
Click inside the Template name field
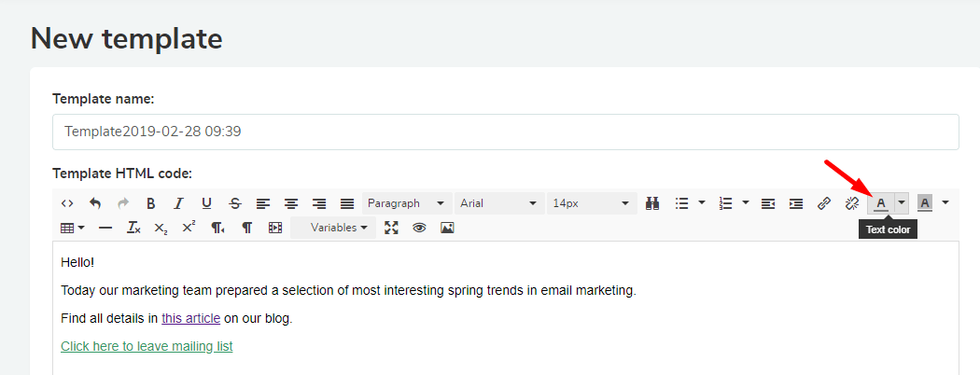coord(506,132)
